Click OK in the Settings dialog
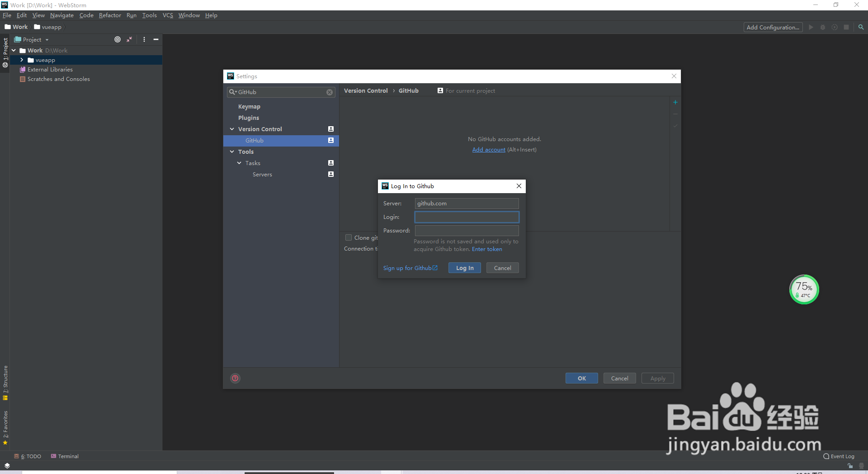 coord(581,378)
